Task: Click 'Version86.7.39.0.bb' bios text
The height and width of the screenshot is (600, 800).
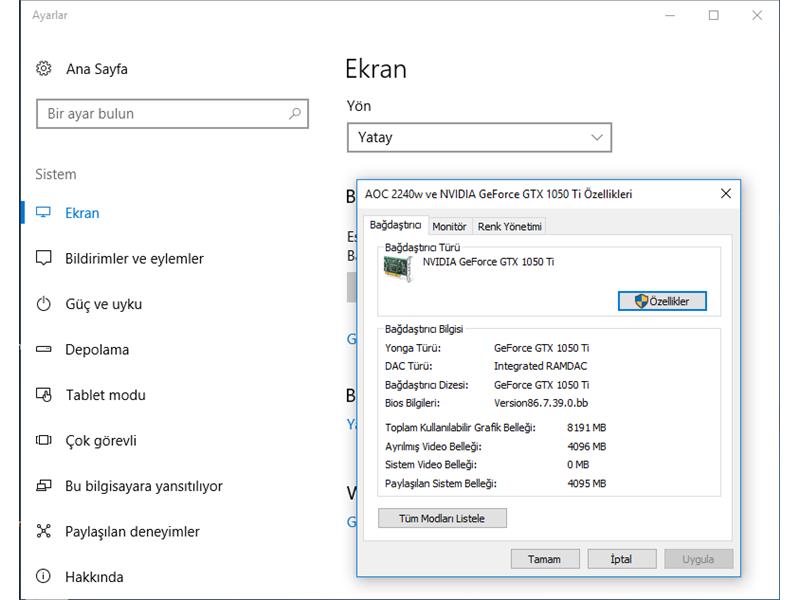Action: pyautogui.click(x=541, y=403)
